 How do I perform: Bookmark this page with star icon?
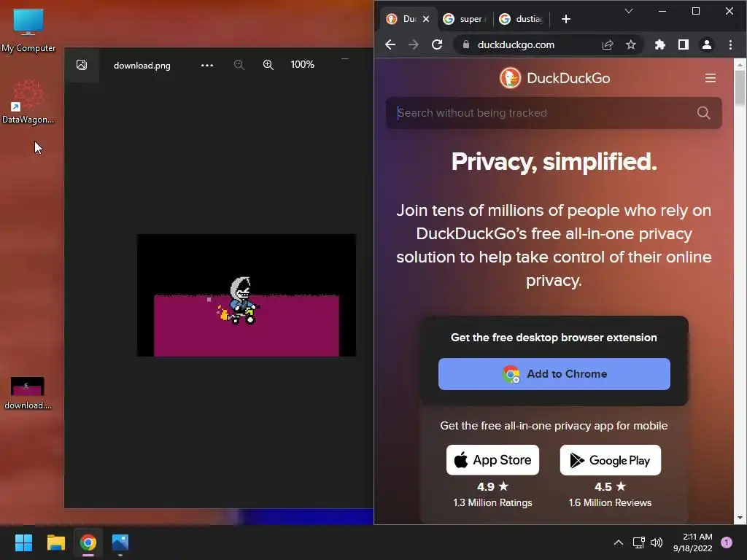click(x=631, y=44)
